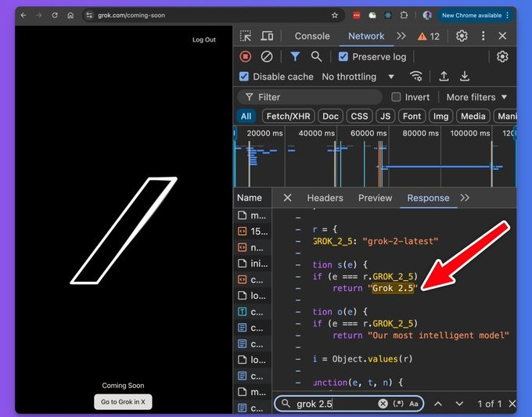Screen dimensions: 532x417
Task: Filter requests by Media type
Action: click(473, 117)
